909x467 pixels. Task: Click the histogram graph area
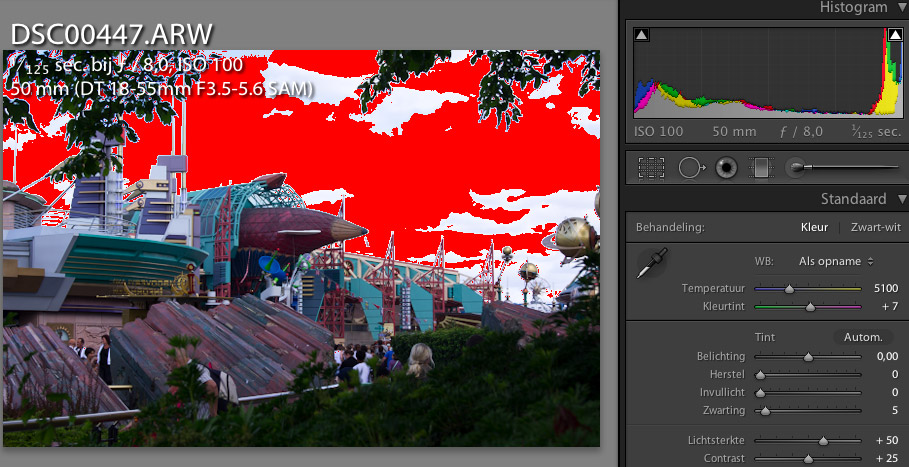768,71
